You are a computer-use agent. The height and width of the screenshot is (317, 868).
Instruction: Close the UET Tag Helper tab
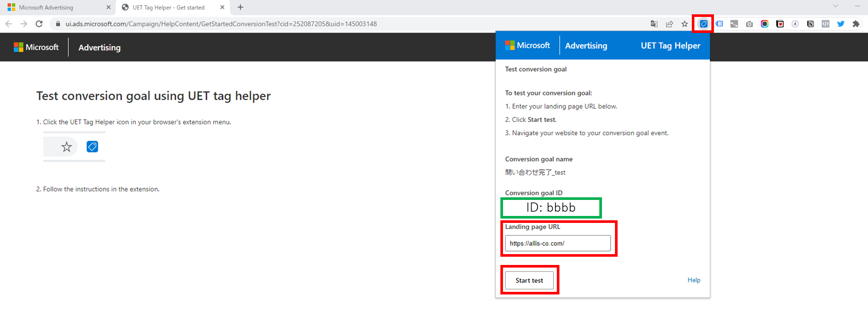pyautogui.click(x=222, y=7)
